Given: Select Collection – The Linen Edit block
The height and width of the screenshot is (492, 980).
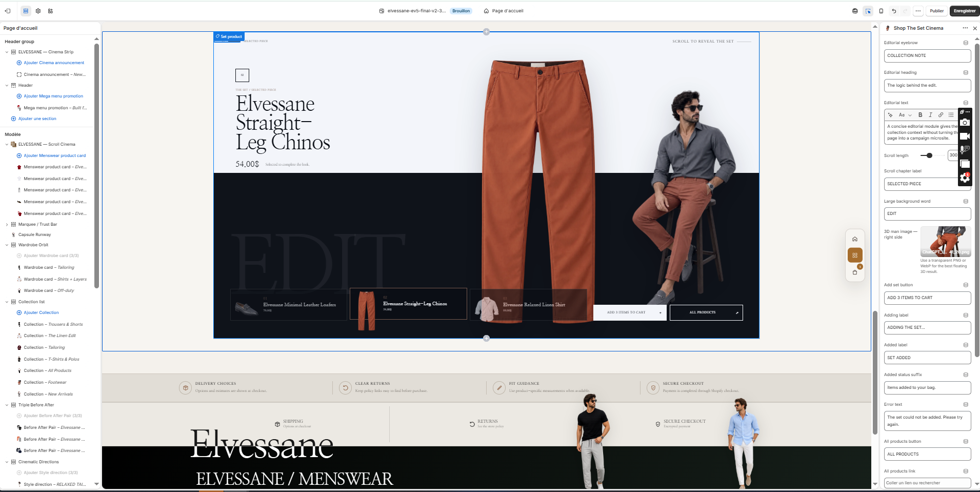Looking at the screenshot, I should [x=50, y=336].
